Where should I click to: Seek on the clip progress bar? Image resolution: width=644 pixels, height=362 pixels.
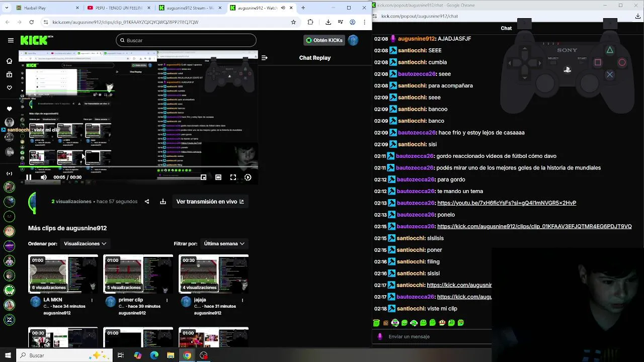pos(138,167)
